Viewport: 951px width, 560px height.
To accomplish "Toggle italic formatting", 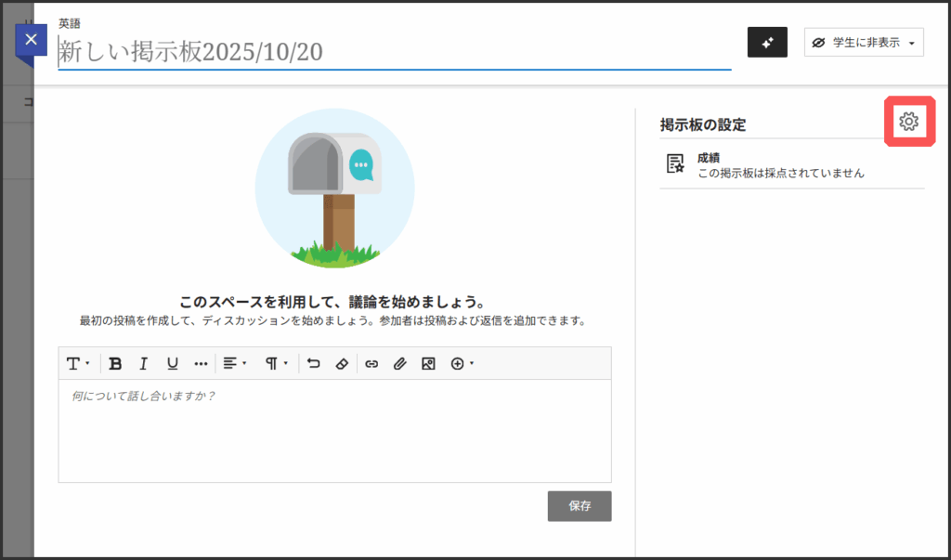I will coord(143,363).
